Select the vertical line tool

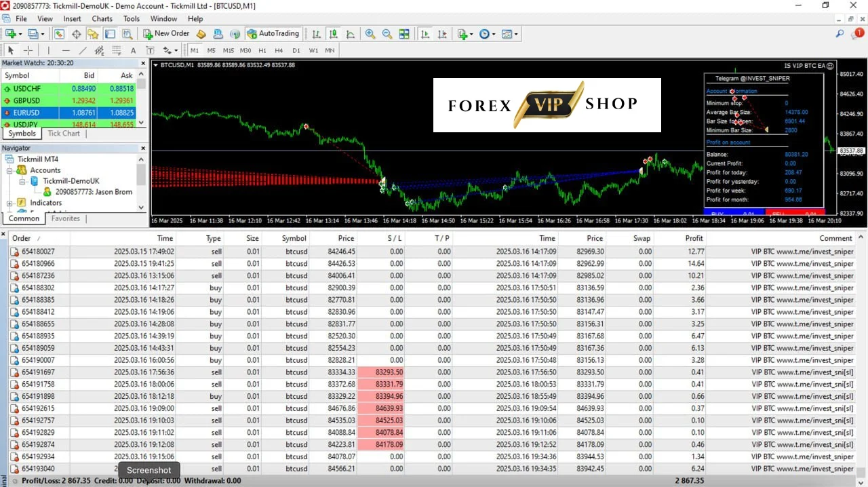pyautogui.click(x=49, y=50)
